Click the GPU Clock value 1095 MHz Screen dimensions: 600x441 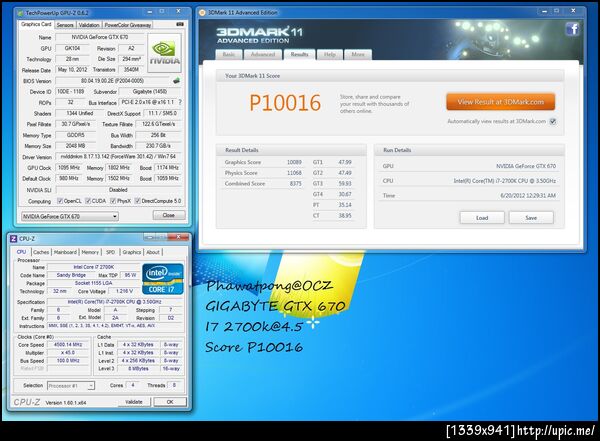69,168
